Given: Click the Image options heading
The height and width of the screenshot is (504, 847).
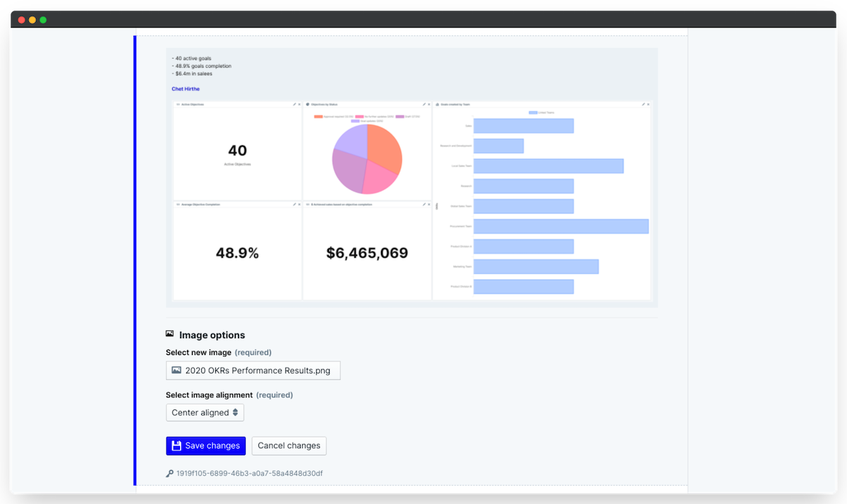Looking at the screenshot, I should coord(212,335).
